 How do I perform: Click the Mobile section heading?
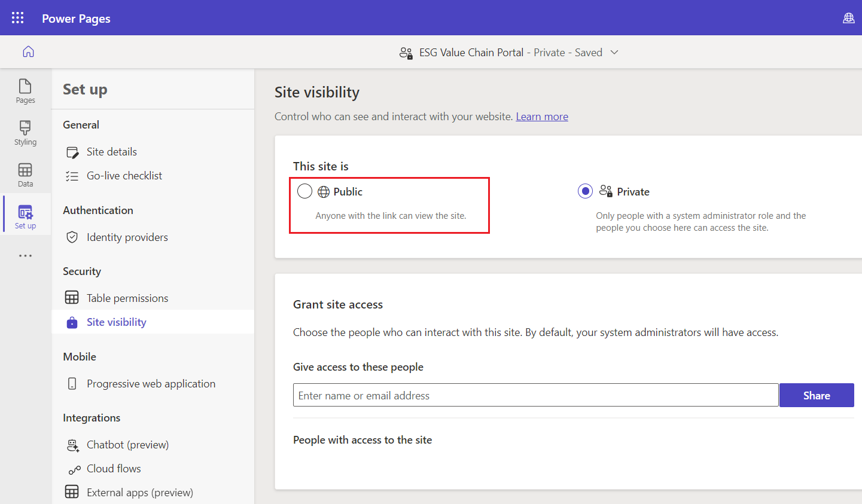(x=80, y=357)
